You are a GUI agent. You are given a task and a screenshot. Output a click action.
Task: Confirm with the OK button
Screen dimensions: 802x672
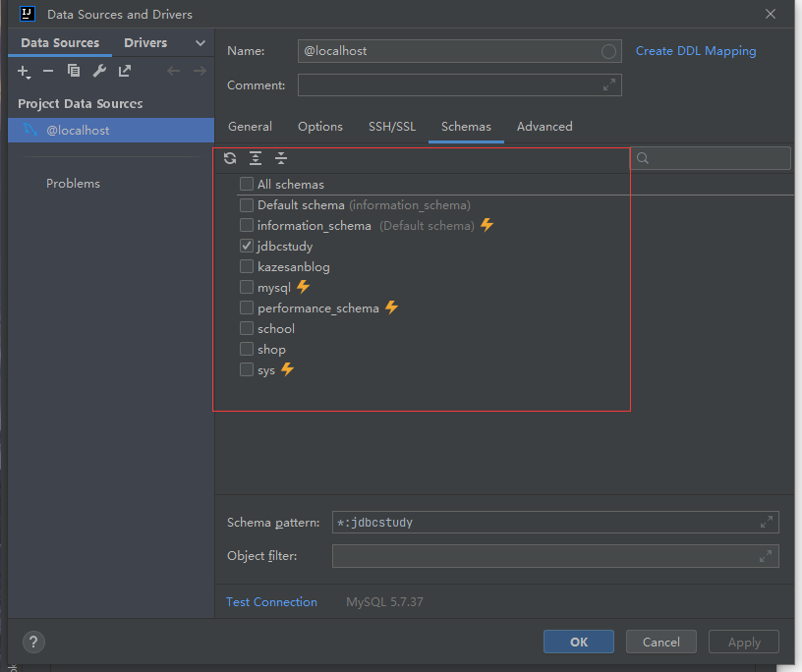pyautogui.click(x=579, y=642)
